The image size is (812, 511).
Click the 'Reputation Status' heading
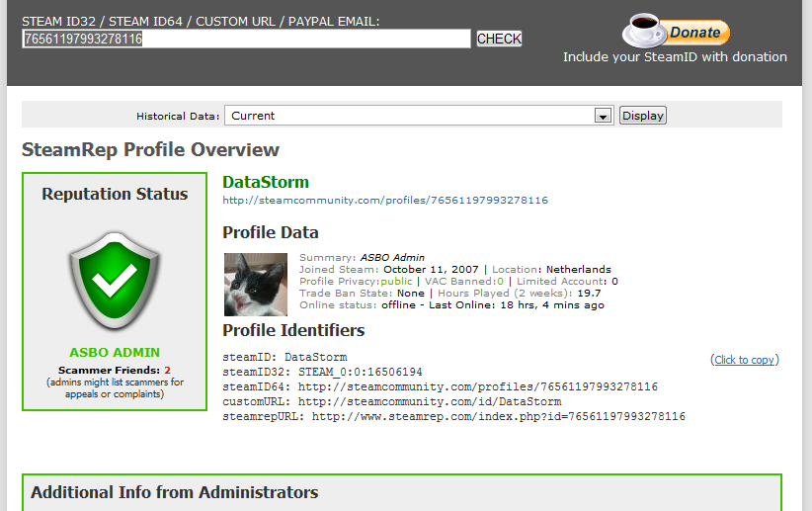coord(115,194)
